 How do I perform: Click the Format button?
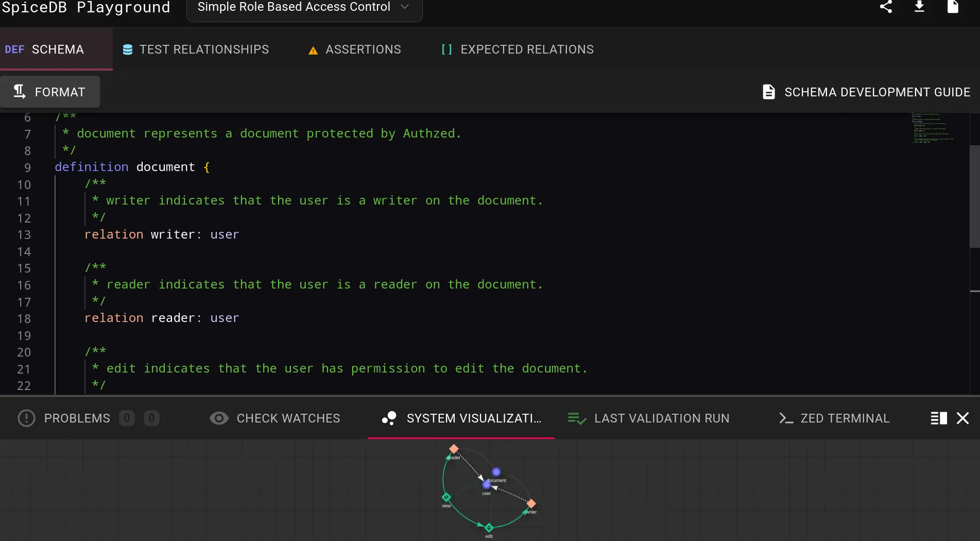tap(50, 92)
